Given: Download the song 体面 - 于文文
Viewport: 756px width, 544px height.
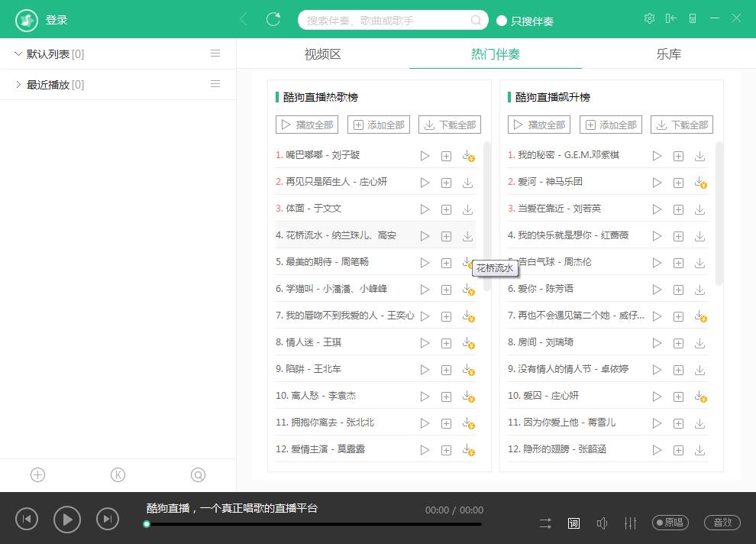Looking at the screenshot, I should [467, 209].
